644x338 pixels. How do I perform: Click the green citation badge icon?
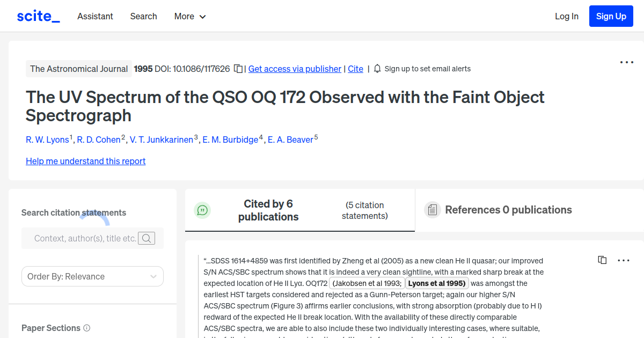(202, 210)
